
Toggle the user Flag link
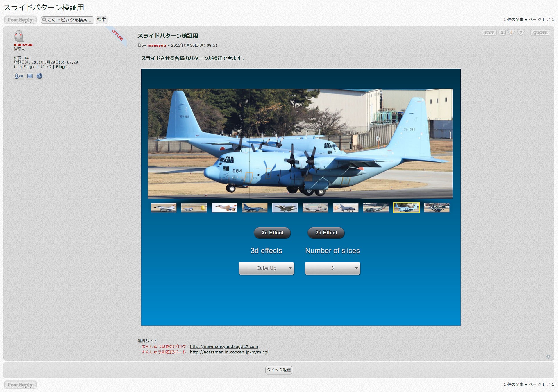pyautogui.click(x=60, y=67)
